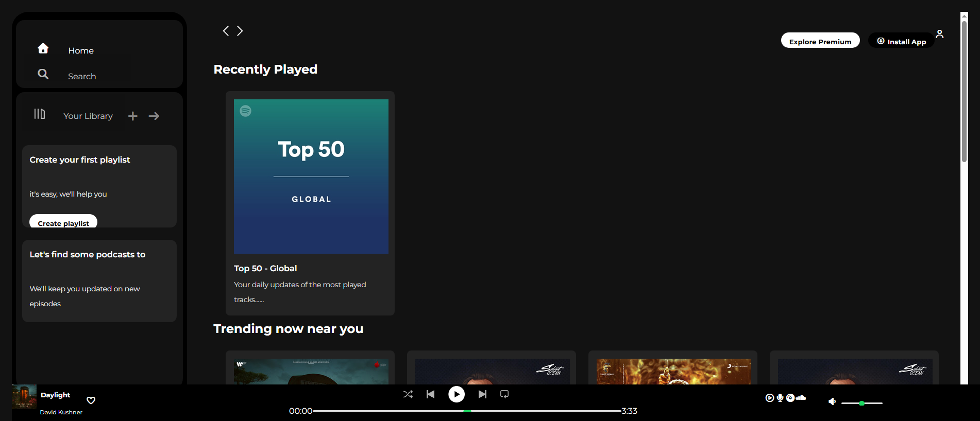Toggle shuffle playback
The height and width of the screenshot is (421, 980).
[408, 394]
